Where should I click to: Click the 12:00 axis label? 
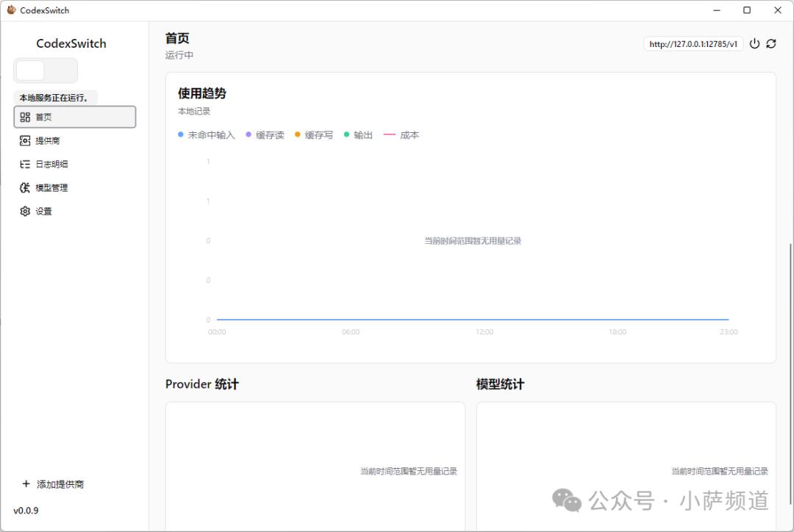pyautogui.click(x=484, y=332)
